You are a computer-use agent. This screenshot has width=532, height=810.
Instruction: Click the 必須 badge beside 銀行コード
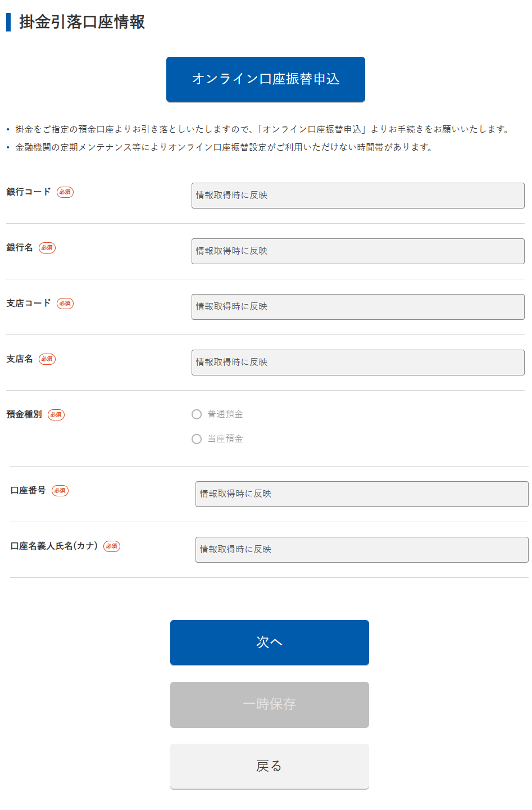[65, 192]
